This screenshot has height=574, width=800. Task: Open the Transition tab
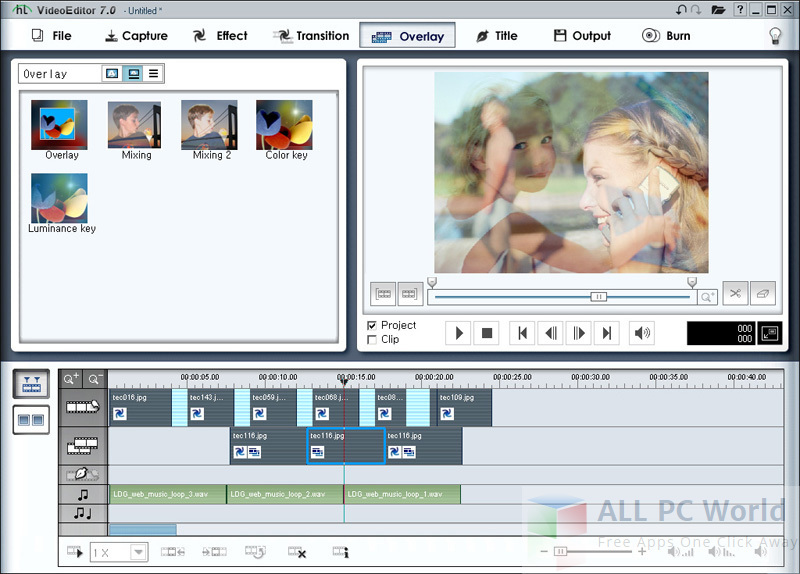pos(311,36)
